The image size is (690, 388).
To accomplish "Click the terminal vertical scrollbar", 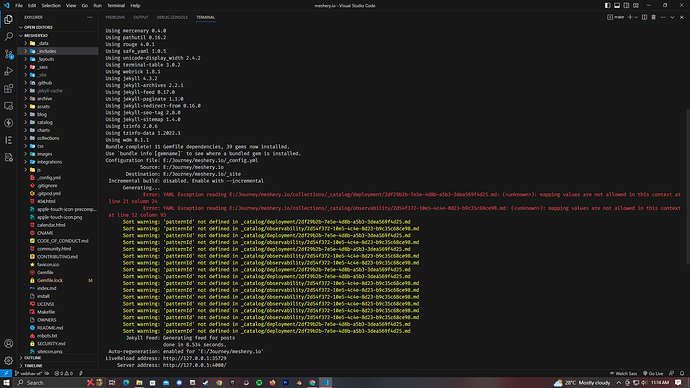I will pyautogui.click(x=687, y=187).
